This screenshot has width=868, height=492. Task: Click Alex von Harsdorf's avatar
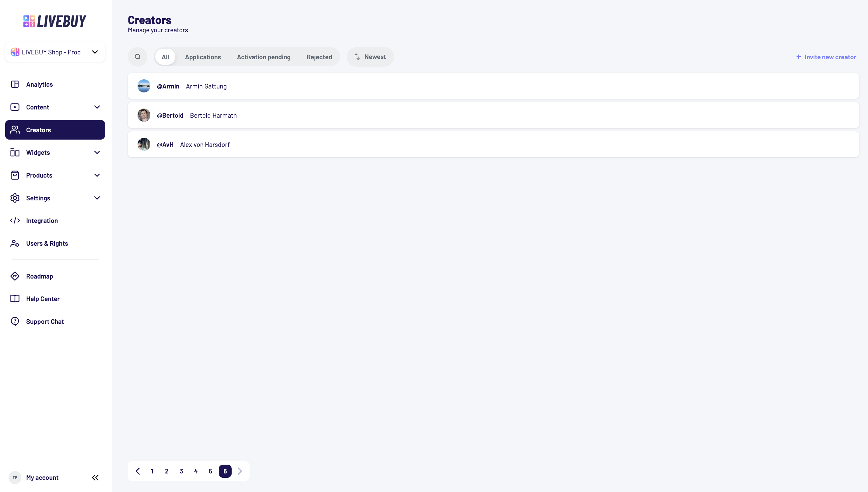click(144, 144)
